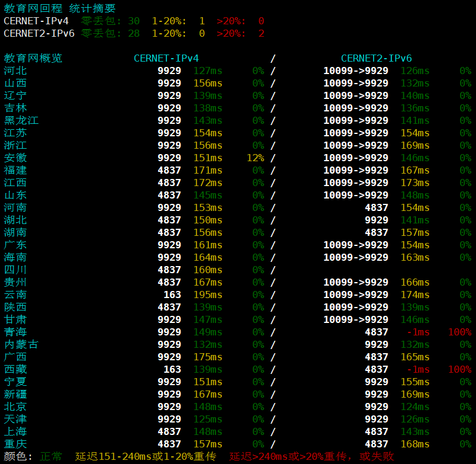Click the CERNET2-IPv6 zero-loss count 28
Image resolution: width=476 pixels, height=464 pixels.
tap(134, 33)
